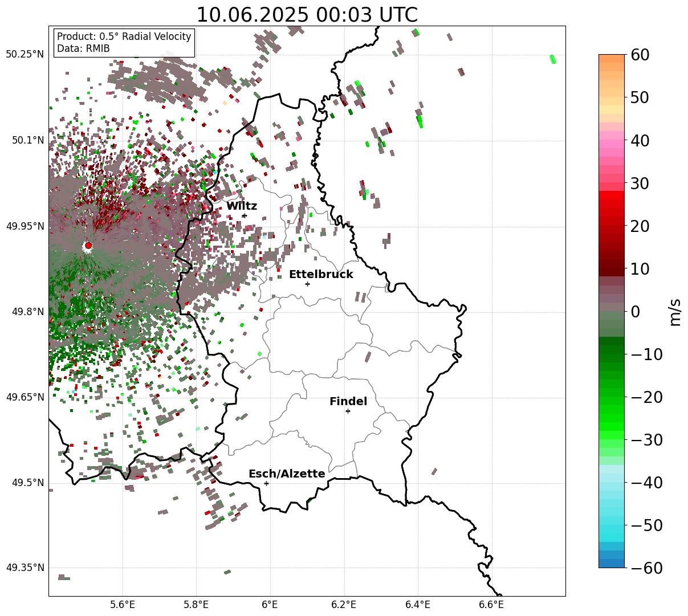Click the 6.2°E longitude label
This screenshot has width=688, height=616.
(344, 605)
